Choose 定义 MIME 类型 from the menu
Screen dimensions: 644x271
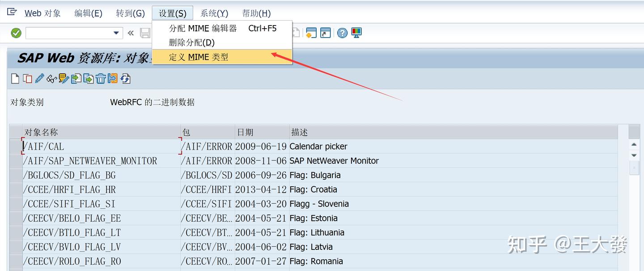pyautogui.click(x=200, y=57)
